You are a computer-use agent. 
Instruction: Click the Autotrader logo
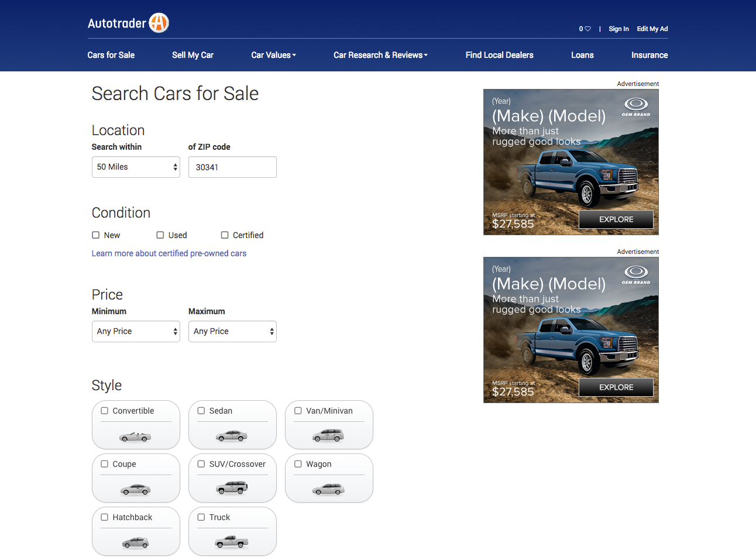click(x=128, y=23)
